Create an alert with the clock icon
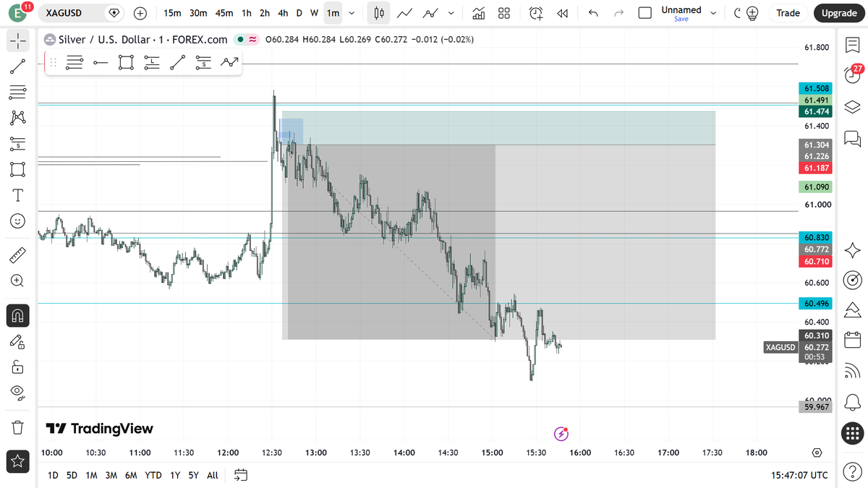The image size is (868, 488). 536,13
